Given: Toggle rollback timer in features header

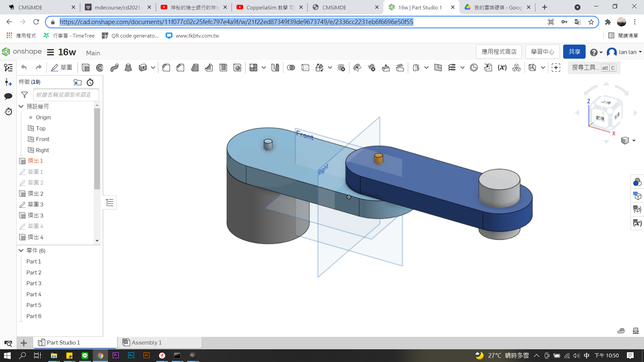Looking at the screenshot, I should [90, 82].
